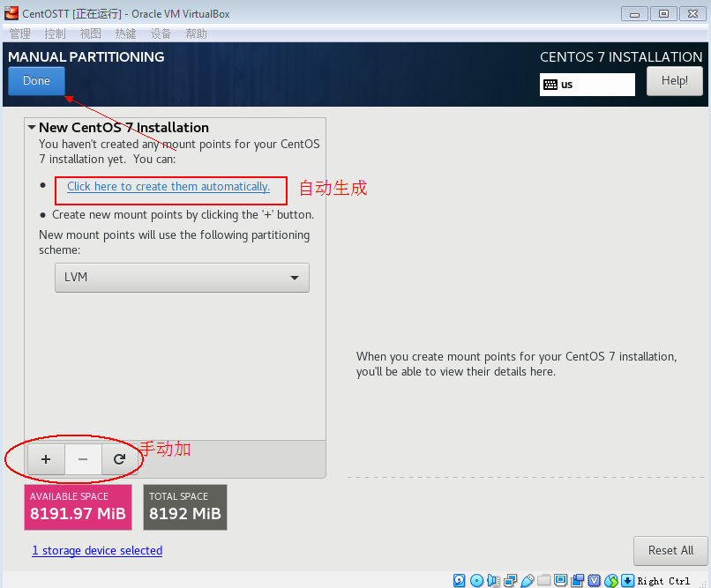Click the AVAILABLE SPACE 8191.97 MiB box
711x588 pixels.
click(78, 508)
